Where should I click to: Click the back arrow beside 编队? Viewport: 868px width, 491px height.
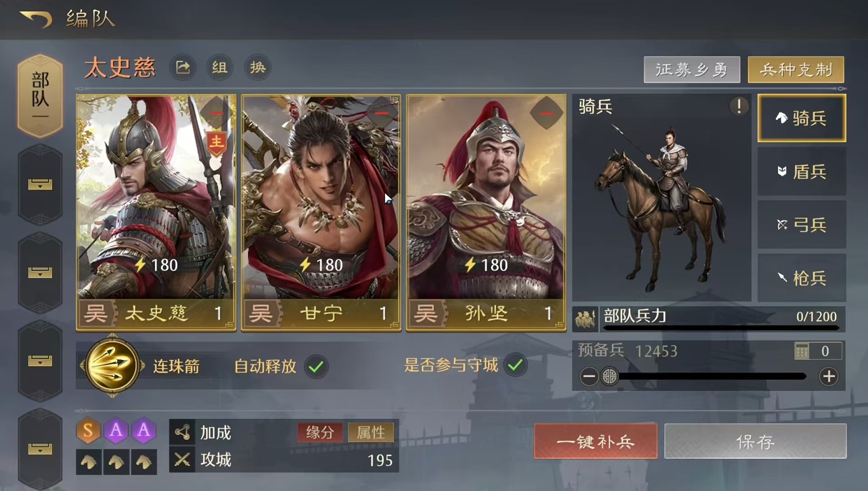(x=36, y=19)
